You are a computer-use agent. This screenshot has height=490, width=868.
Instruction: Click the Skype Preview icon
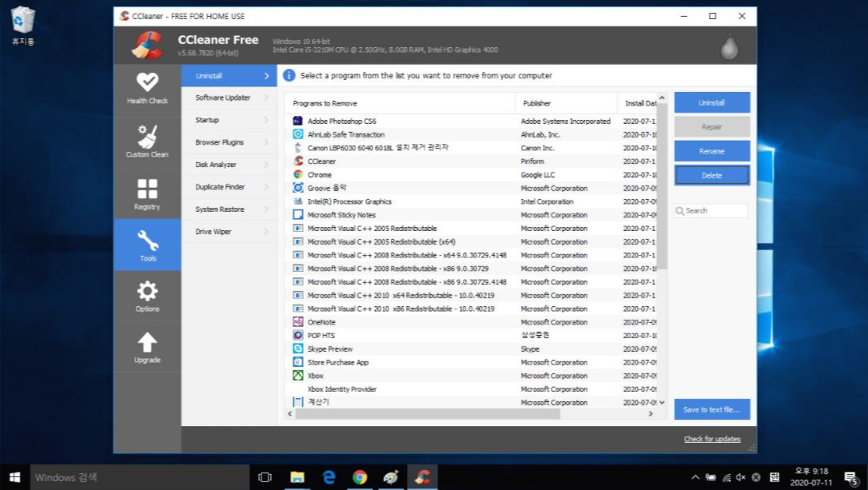[x=298, y=349]
